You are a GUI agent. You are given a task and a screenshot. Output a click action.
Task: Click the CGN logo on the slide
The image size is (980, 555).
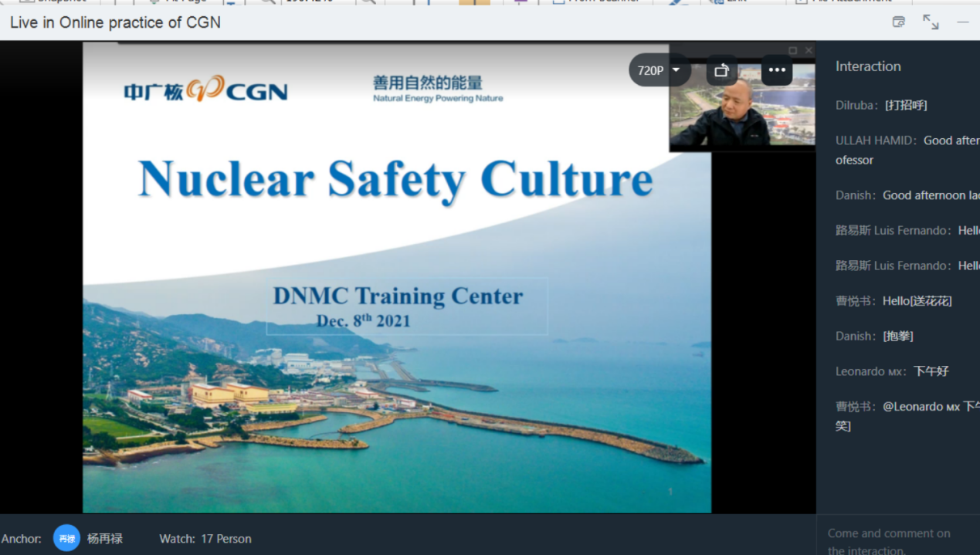click(x=205, y=91)
